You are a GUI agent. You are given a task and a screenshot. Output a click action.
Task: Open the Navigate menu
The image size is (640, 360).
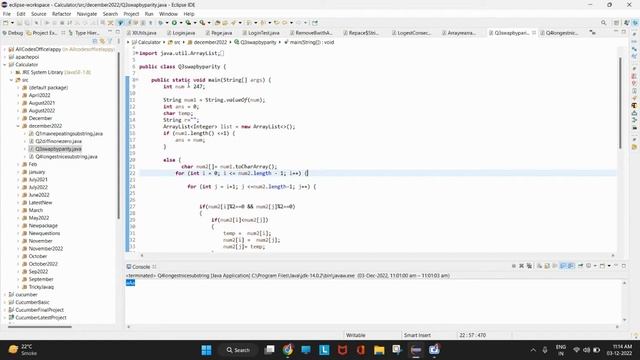click(87, 14)
